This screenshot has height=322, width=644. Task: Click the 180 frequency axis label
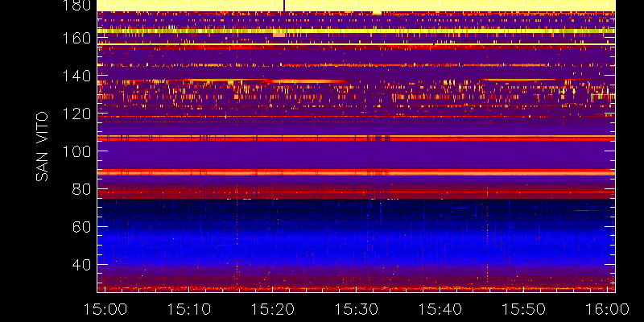click(x=76, y=5)
